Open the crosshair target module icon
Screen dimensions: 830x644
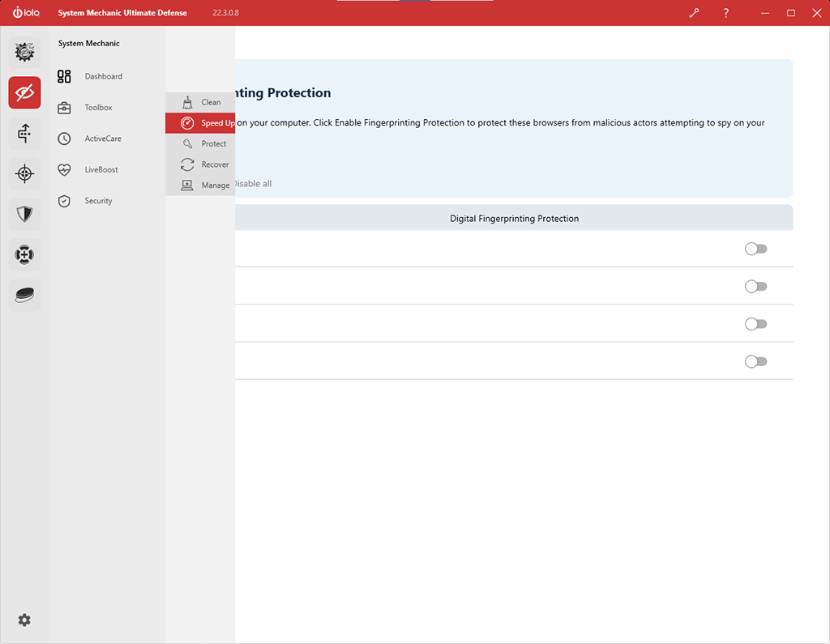tap(24, 173)
